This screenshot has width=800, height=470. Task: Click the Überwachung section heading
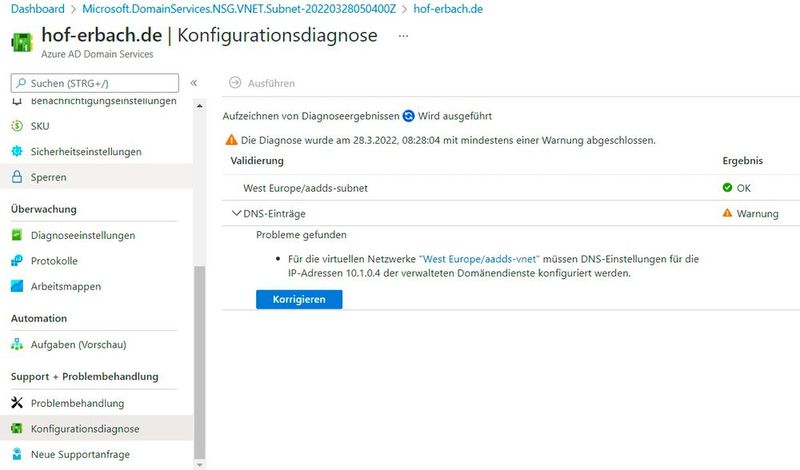[43, 209]
